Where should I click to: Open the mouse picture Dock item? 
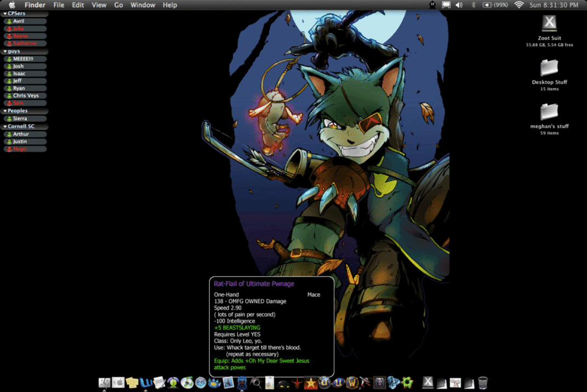pos(455,383)
